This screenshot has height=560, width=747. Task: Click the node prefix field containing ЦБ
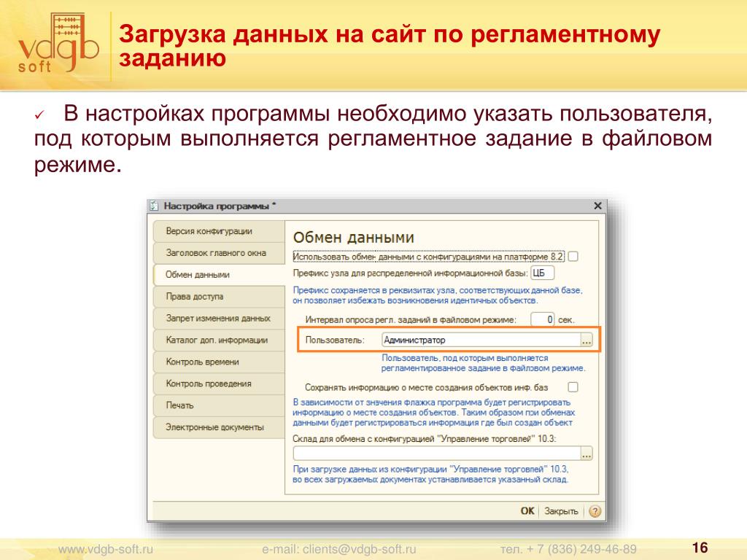click(x=542, y=273)
